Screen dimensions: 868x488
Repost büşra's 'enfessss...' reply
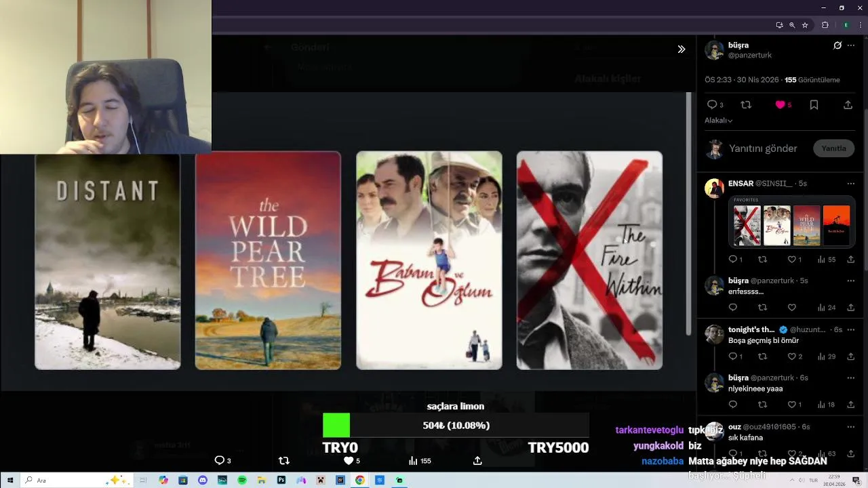tap(762, 308)
